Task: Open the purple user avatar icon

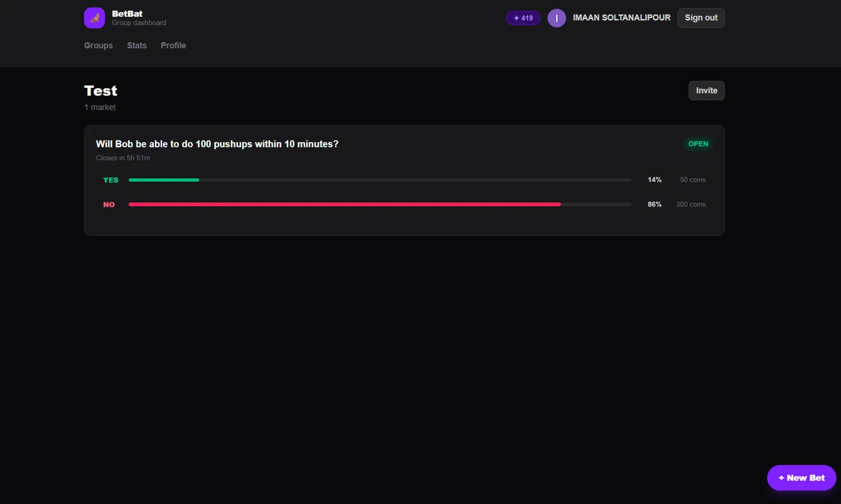Action: pos(557,18)
